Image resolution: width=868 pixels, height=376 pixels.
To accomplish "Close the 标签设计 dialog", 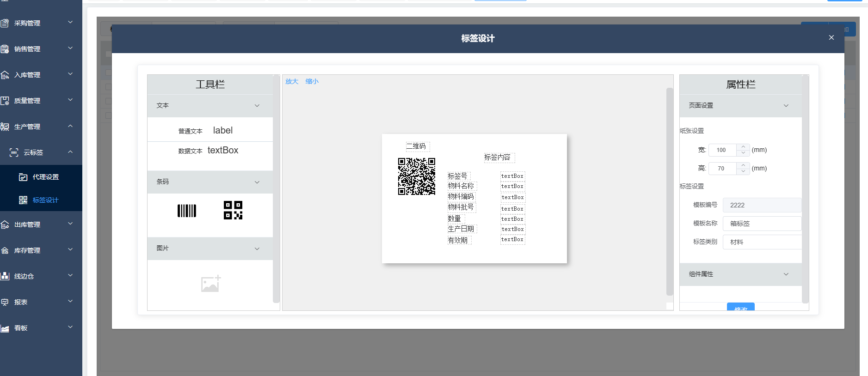I will [x=831, y=38].
